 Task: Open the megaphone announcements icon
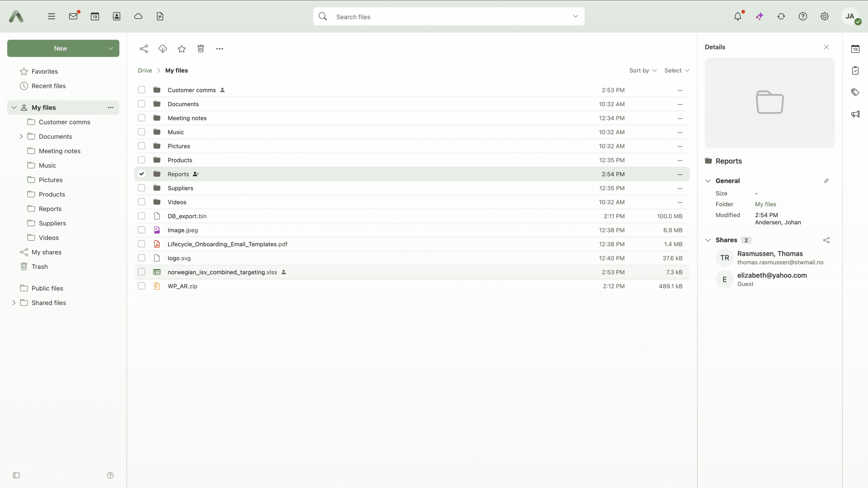click(855, 114)
